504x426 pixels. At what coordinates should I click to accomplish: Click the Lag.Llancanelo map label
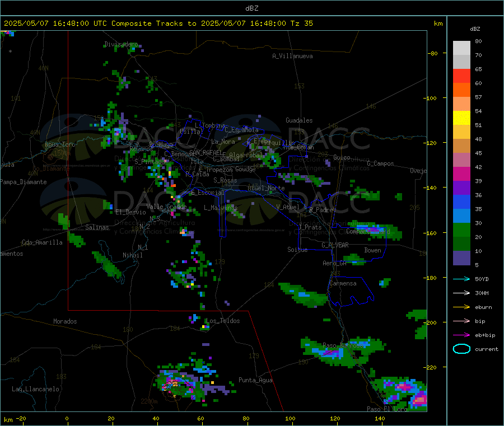[x=36, y=390]
